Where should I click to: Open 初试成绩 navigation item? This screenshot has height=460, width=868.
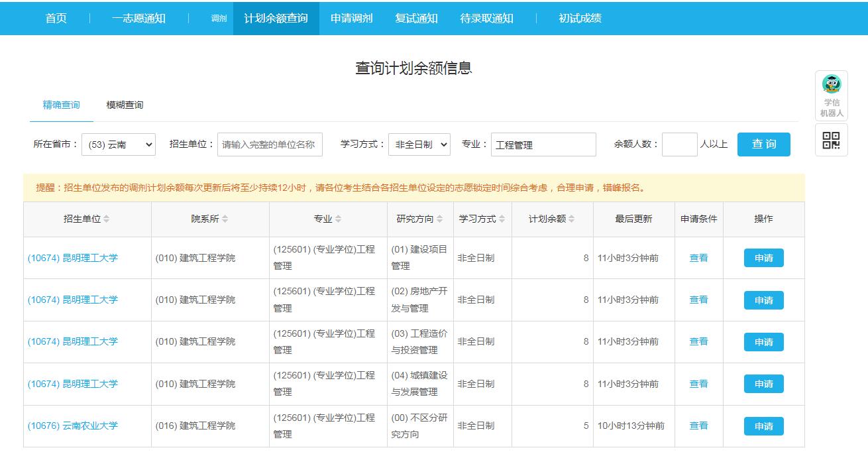point(580,18)
